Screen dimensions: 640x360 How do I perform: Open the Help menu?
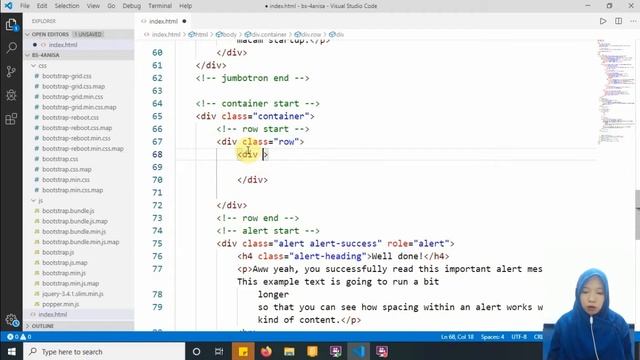coord(185,6)
